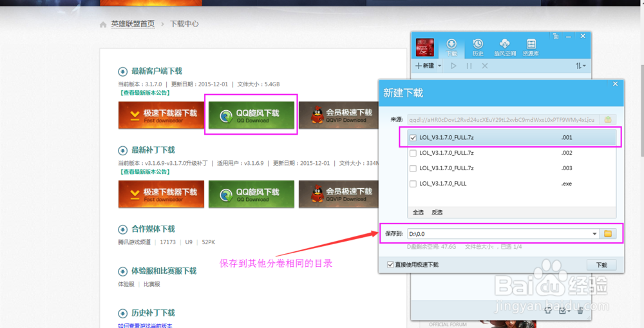
Task: Open the 资源库 resource library tab
Action: pos(531,47)
